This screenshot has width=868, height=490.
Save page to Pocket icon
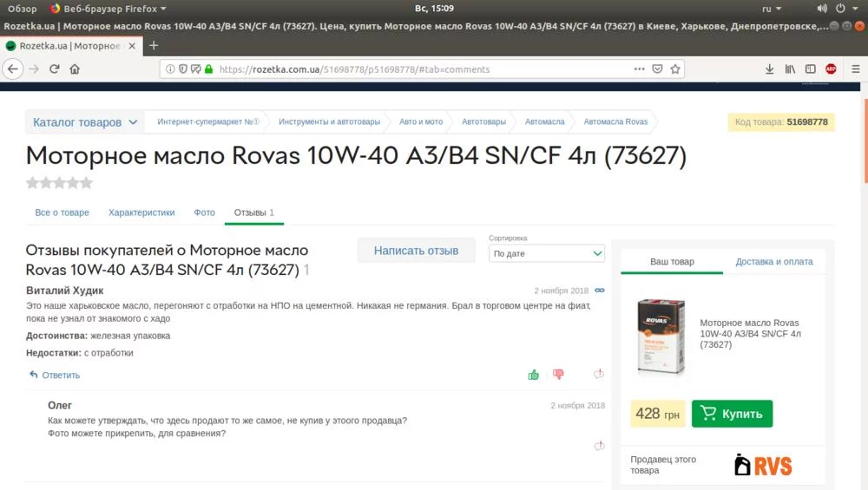(657, 69)
